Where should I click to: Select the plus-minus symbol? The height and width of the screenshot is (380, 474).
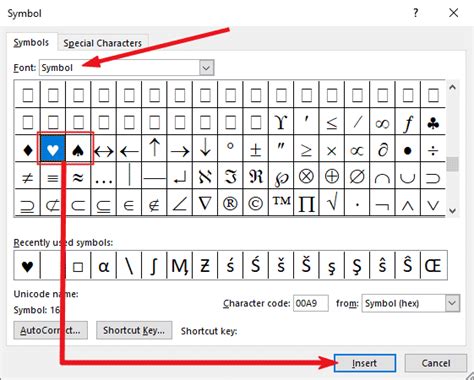[256, 150]
